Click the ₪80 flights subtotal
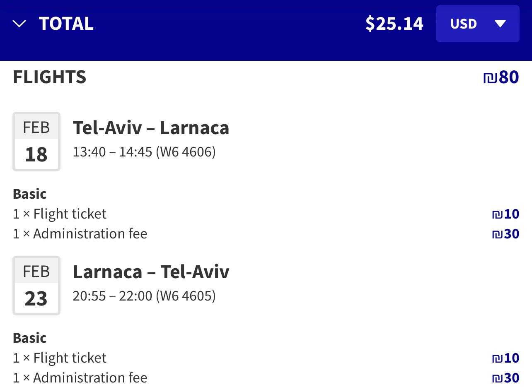The height and width of the screenshot is (392, 532). (501, 77)
